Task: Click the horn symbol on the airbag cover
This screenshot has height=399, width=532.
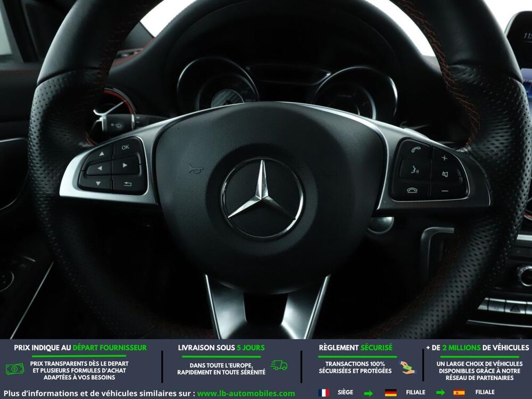Action: click(195, 169)
